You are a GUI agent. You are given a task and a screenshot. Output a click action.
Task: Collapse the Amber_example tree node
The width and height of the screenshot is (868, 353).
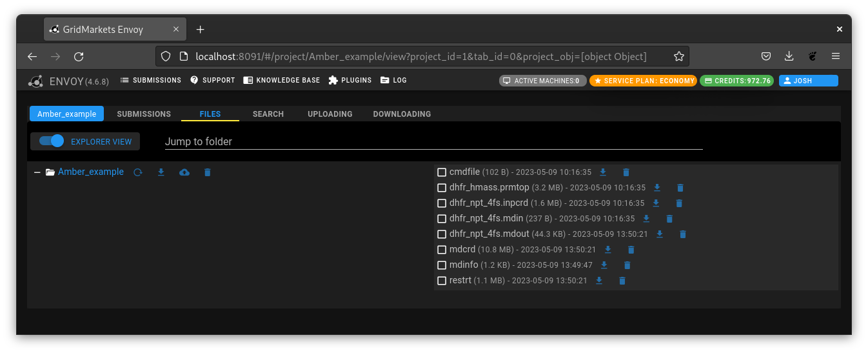point(37,172)
